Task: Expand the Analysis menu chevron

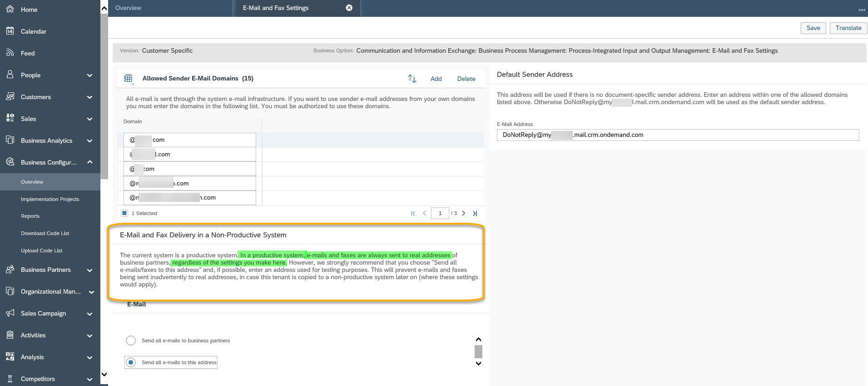Action: click(x=89, y=357)
